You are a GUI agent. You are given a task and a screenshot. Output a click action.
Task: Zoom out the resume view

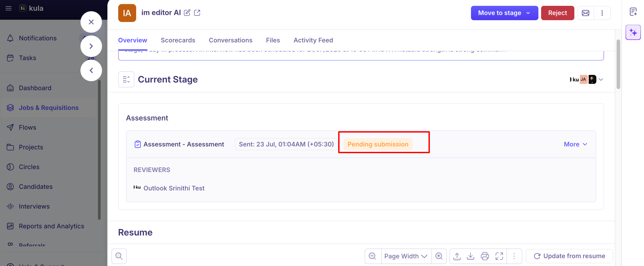coord(373,256)
